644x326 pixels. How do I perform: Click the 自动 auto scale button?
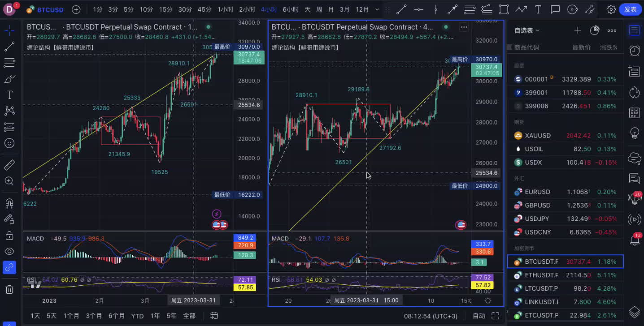point(479,316)
